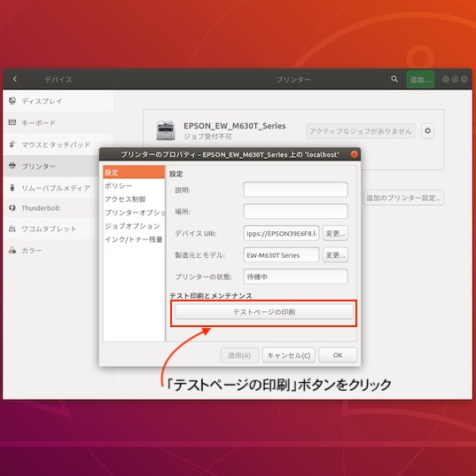Select the ジョブオプション page
The width and height of the screenshot is (476, 476).
tap(134, 225)
